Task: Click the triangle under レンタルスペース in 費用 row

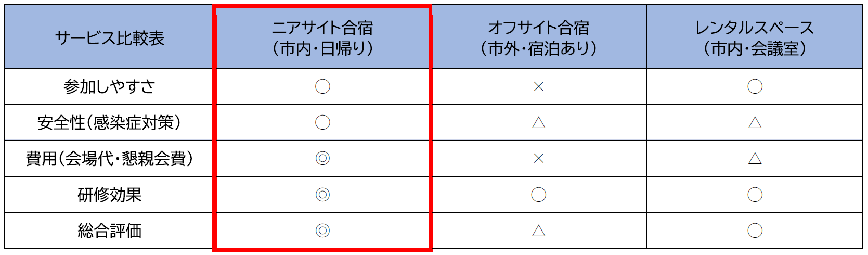Action: pyautogui.click(x=755, y=159)
